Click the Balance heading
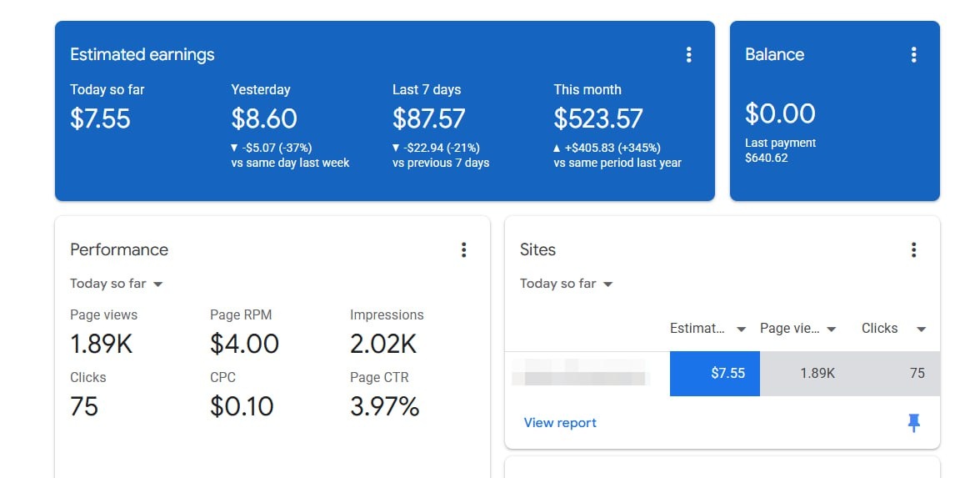This screenshot has width=980, height=478. 774,55
